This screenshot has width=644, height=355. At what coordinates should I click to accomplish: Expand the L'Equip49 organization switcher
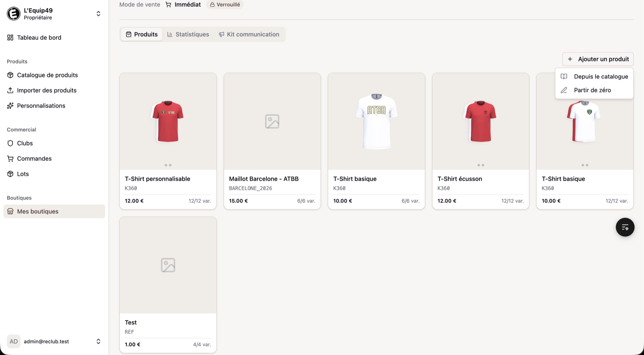click(98, 14)
